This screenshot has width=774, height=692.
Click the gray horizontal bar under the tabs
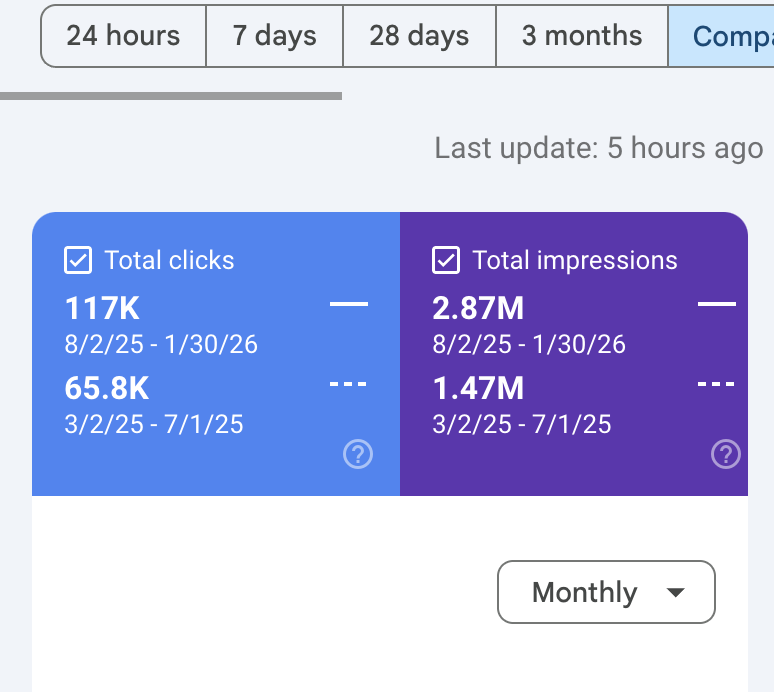171,96
